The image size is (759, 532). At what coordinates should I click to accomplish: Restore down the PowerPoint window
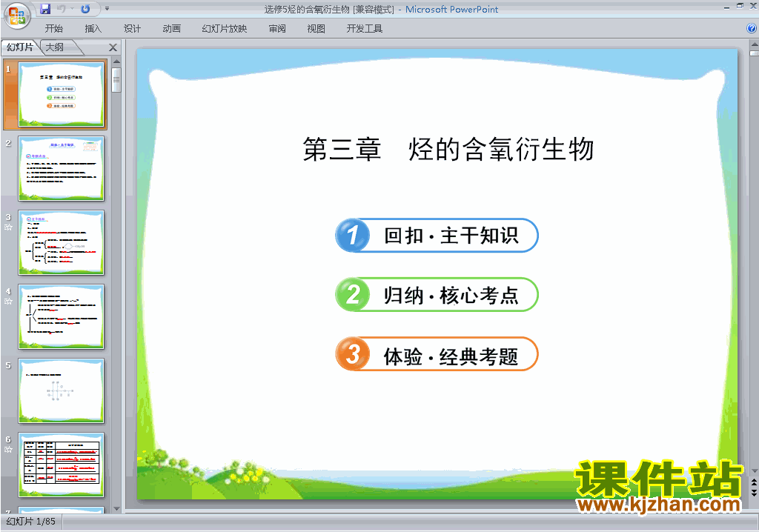(740, 6)
